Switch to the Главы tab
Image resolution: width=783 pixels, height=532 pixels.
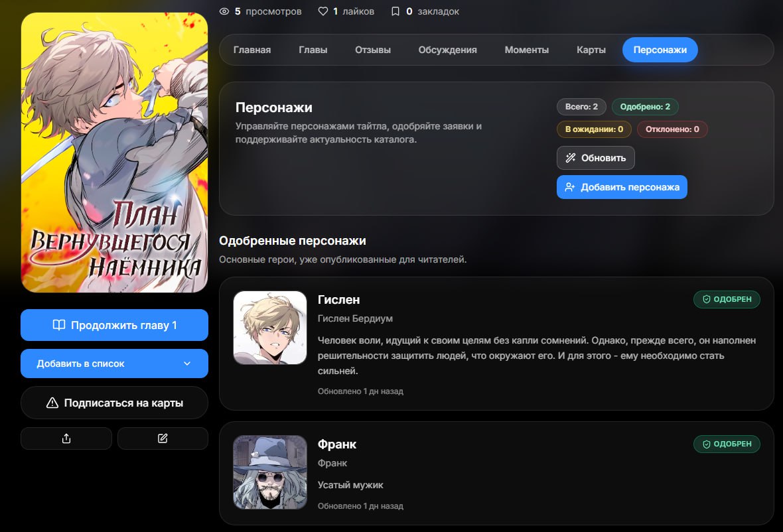coord(313,50)
